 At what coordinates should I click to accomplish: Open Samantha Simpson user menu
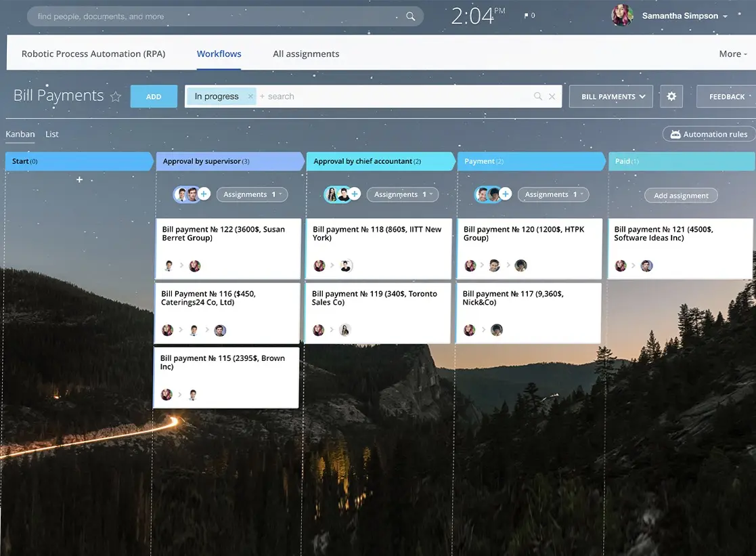[x=684, y=16]
